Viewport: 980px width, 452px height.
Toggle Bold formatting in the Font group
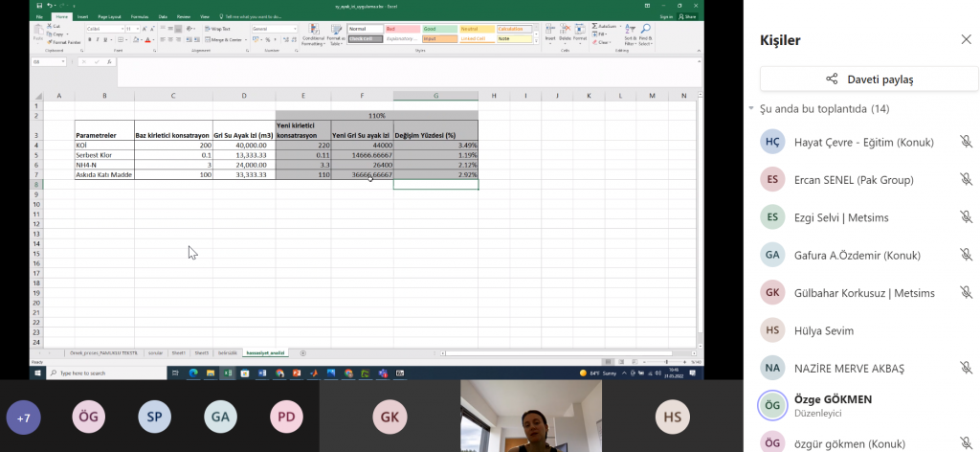click(x=88, y=39)
